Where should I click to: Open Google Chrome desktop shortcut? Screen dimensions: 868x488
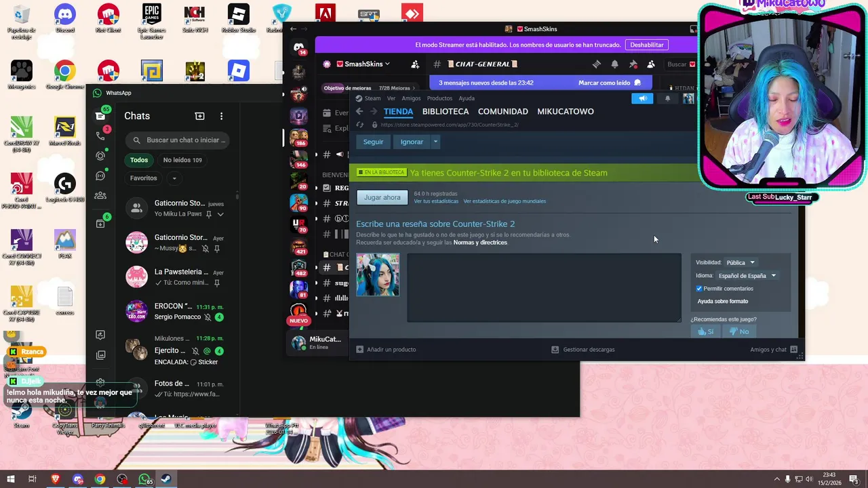point(64,75)
